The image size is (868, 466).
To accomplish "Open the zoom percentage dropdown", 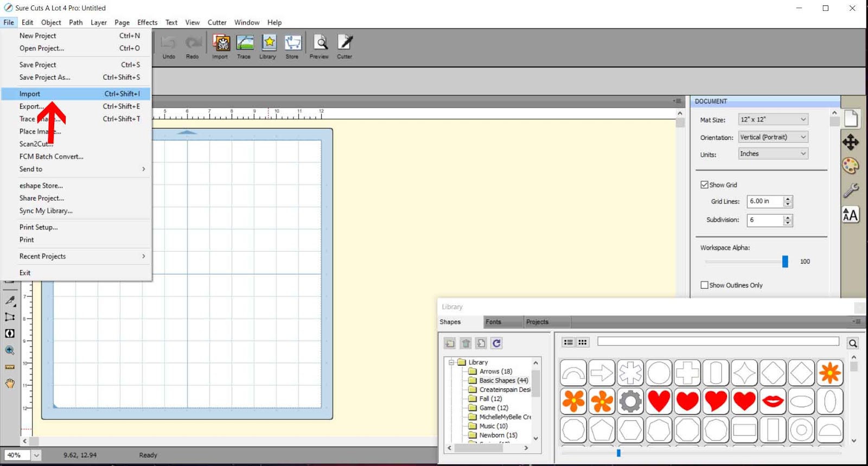I will tap(36, 455).
